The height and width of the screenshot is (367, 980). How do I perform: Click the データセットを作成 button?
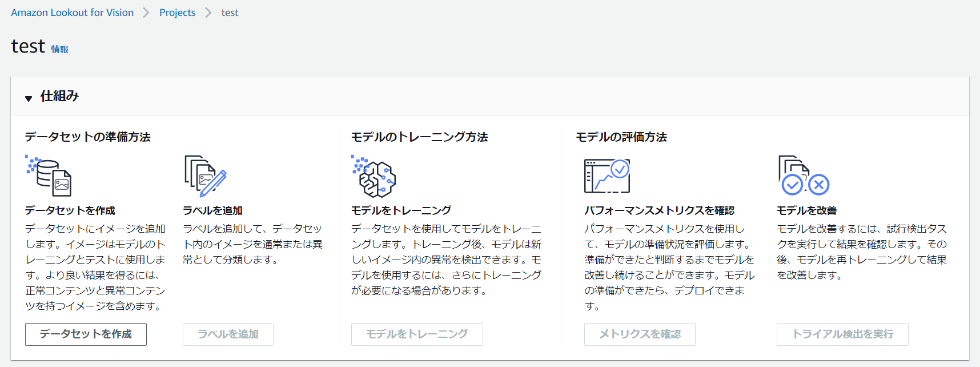(x=86, y=334)
